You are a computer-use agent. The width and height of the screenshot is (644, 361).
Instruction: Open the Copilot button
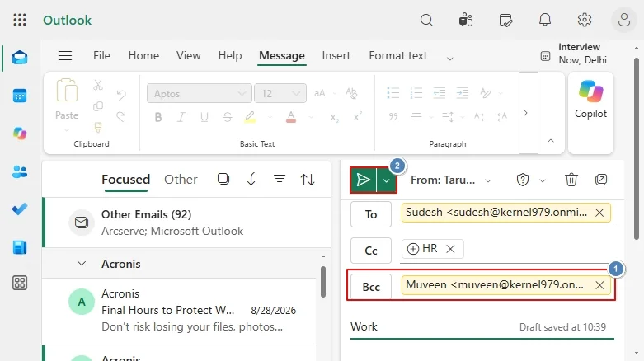tap(590, 113)
